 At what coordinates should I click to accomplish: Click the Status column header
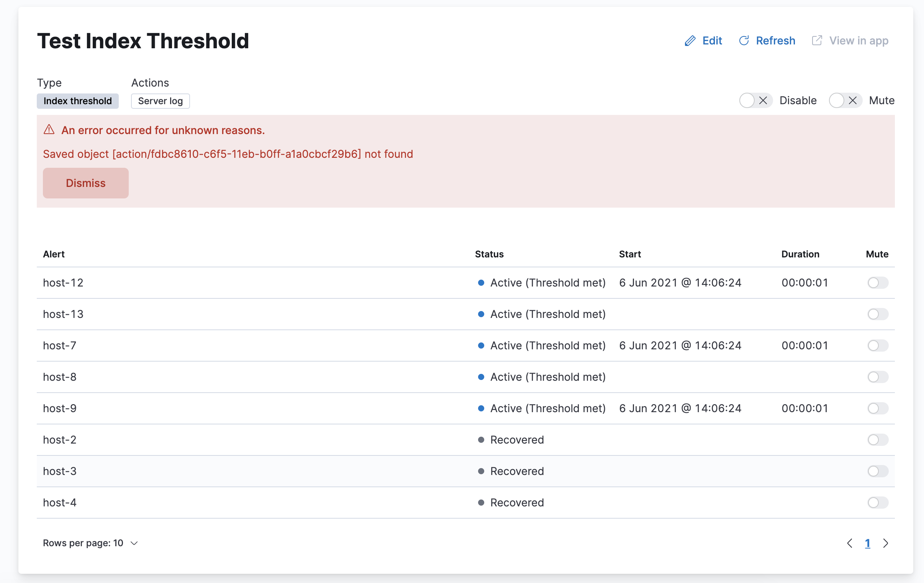[x=489, y=254]
